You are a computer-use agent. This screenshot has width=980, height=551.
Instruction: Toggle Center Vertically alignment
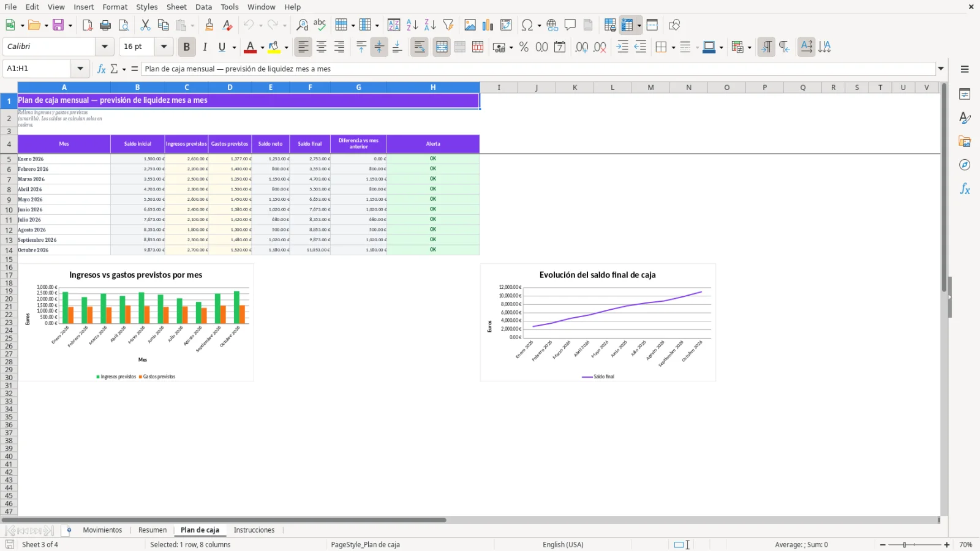click(379, 47)
